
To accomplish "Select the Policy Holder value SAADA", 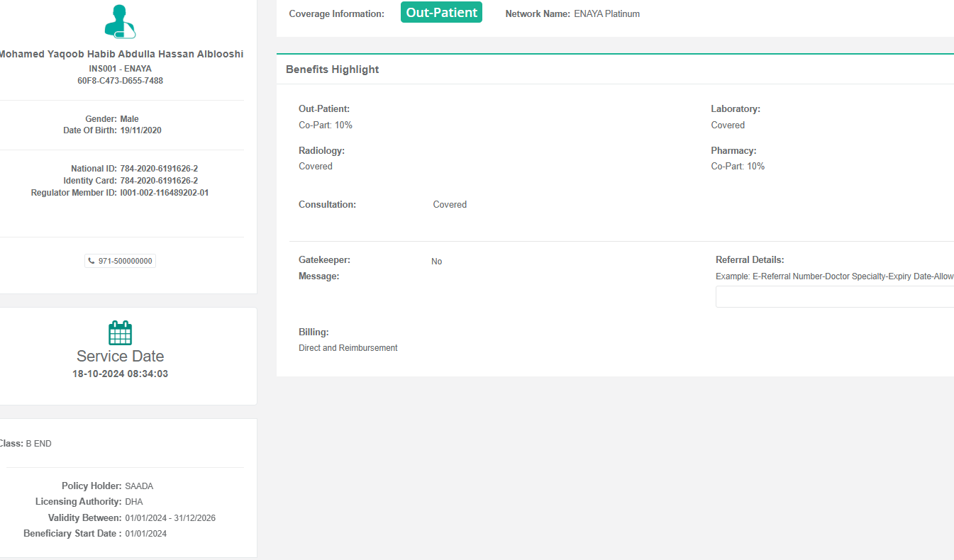I will [139, 486].
